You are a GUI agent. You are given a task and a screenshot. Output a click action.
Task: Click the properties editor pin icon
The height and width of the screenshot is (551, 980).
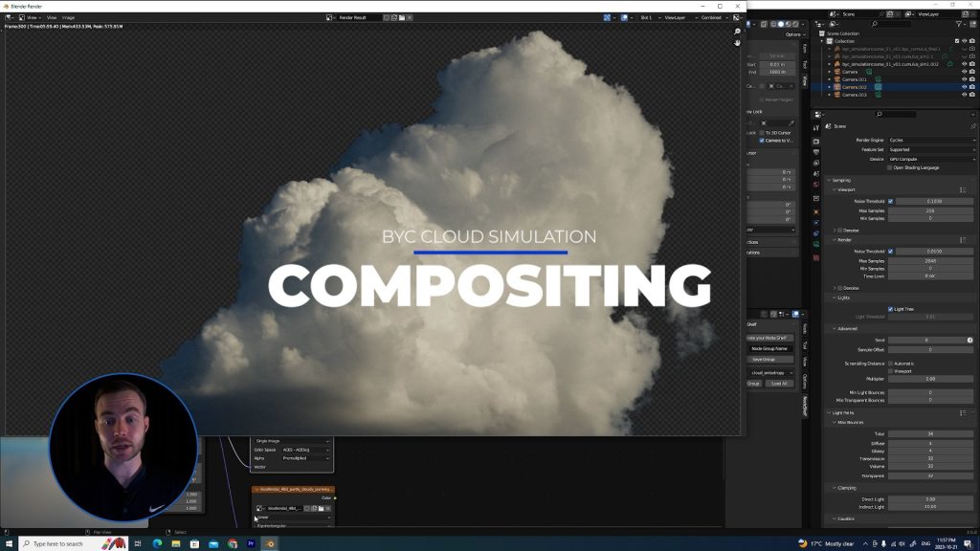pyautogui.click(x=973, y=126)
